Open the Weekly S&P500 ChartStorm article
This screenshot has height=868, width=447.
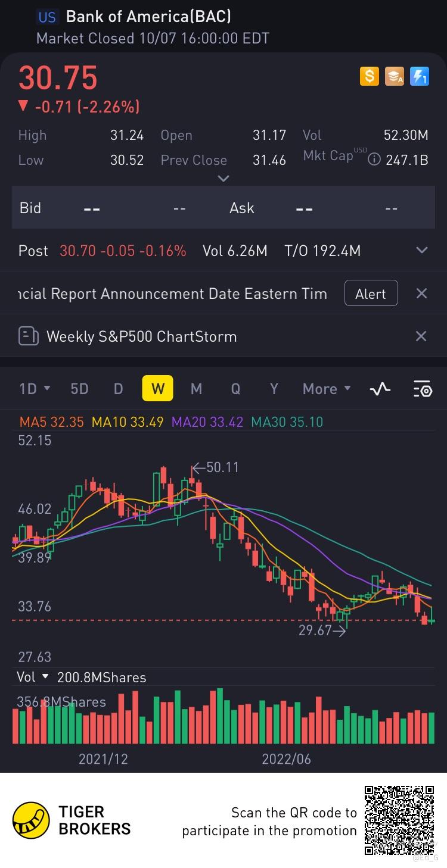tap(141, 336)
